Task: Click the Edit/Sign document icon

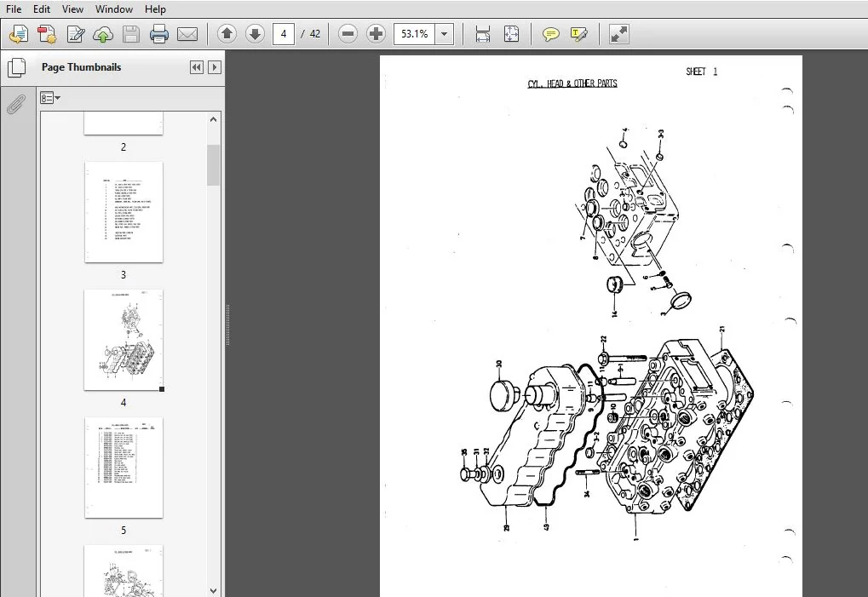Action: [x=75, y=34]
